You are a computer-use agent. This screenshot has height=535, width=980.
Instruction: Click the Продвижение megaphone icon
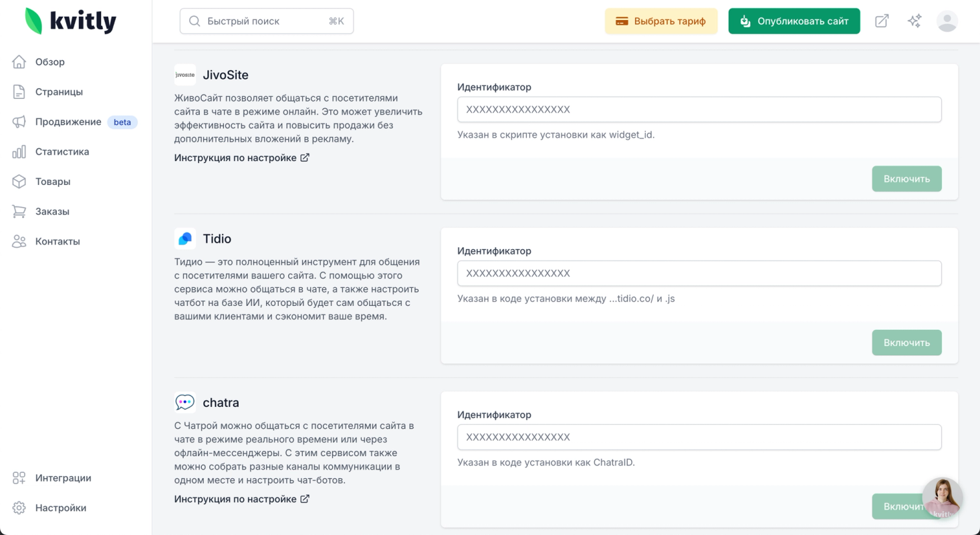click(x=19, y=122)
